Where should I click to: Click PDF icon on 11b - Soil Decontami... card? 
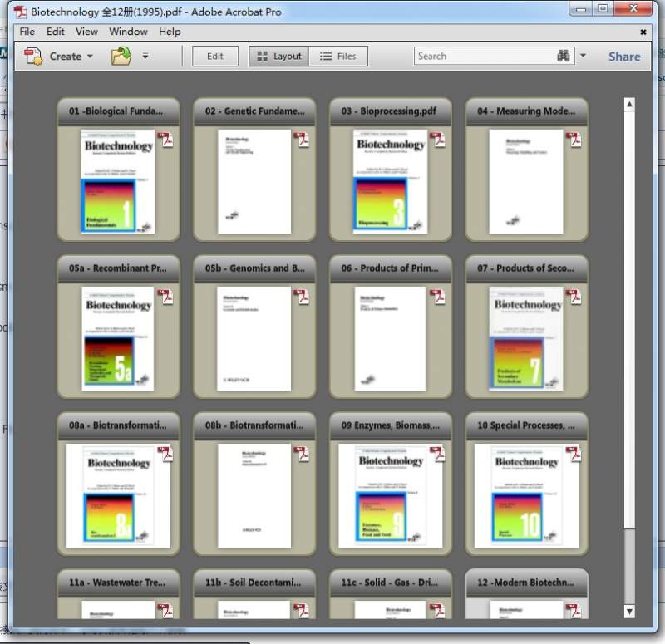click(302, 611)
